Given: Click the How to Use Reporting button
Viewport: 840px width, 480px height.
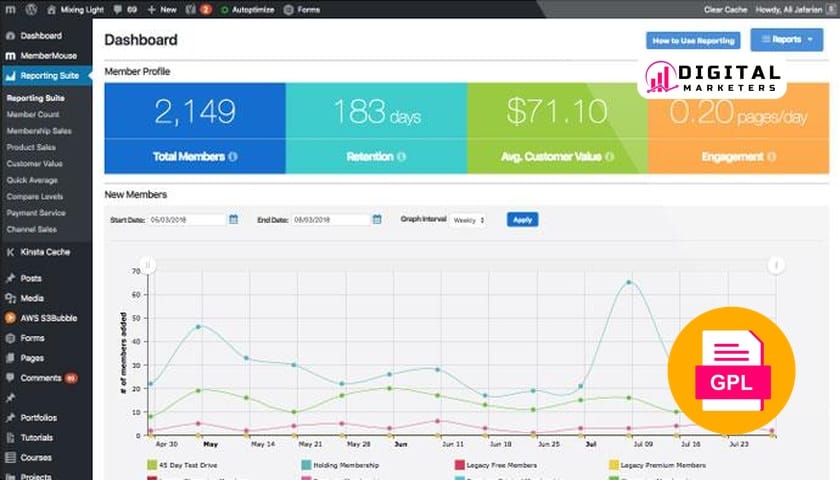Looking at the screenshot, I should [x=692, y=40].
